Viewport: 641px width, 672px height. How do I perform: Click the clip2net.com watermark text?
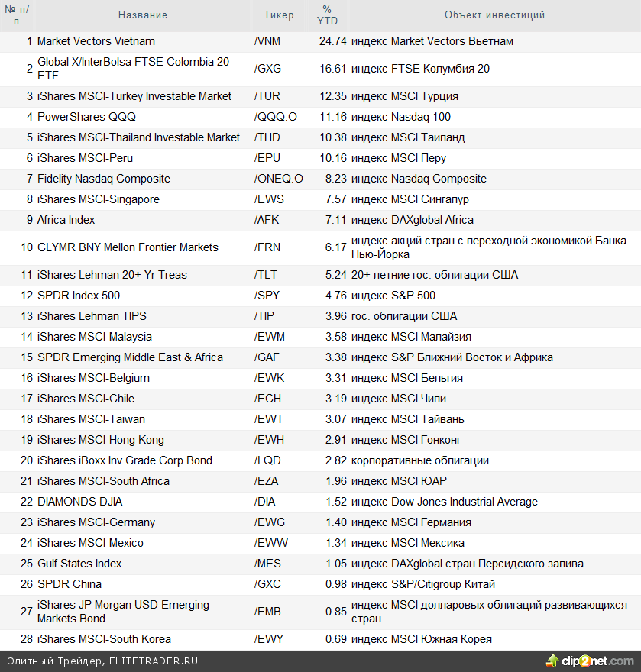[x=599, y=661]
